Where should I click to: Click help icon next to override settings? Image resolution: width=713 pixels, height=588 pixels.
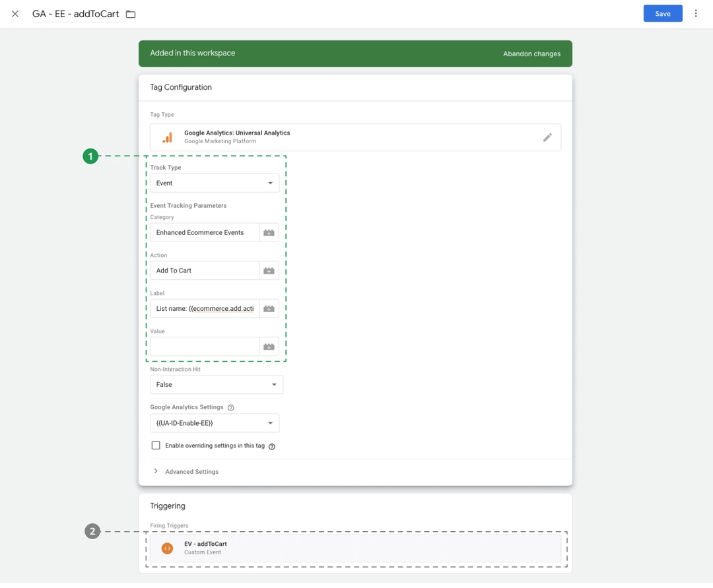271,446
